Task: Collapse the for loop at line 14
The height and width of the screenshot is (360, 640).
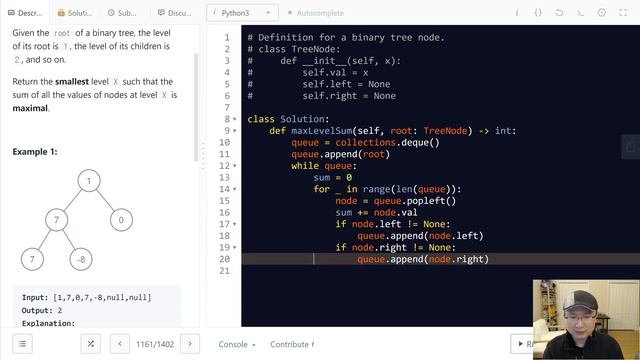Action: pyautogui.click(x=235, y=189)
